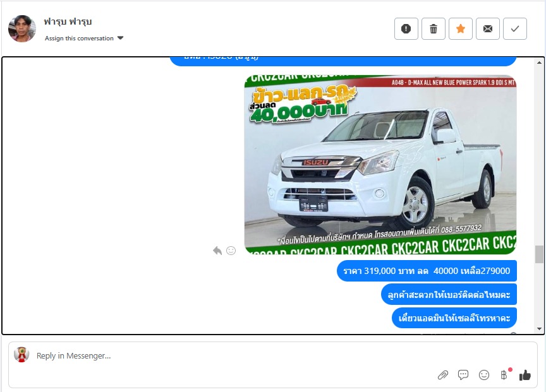Image resolution: width=546 pixels, height=392 pixels.
Task: Open saved replies speech bubble icon
Action: (463, 375)
